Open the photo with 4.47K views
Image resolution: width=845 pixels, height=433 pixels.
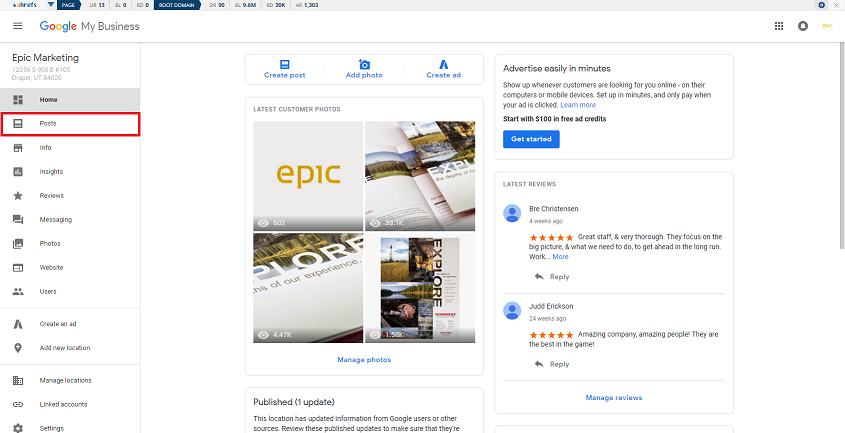pyautogui.click(x=308, y=288)
